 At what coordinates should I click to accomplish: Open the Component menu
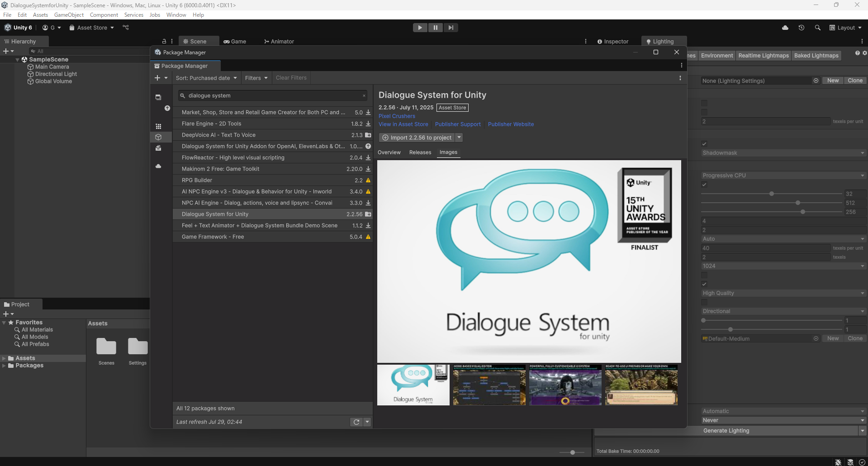pos(104,15)
